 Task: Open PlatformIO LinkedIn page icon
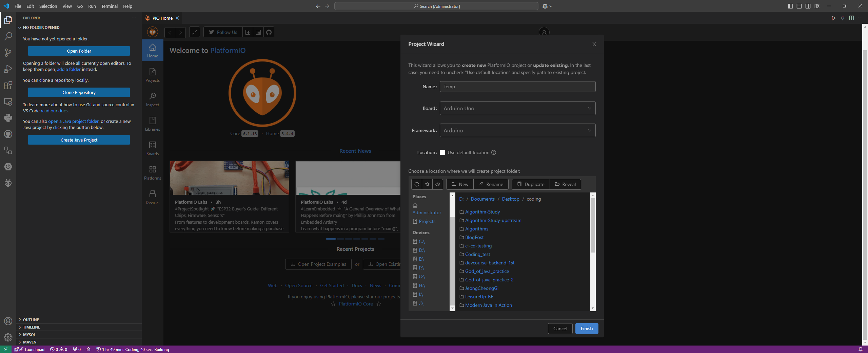[x=258, y=32]
